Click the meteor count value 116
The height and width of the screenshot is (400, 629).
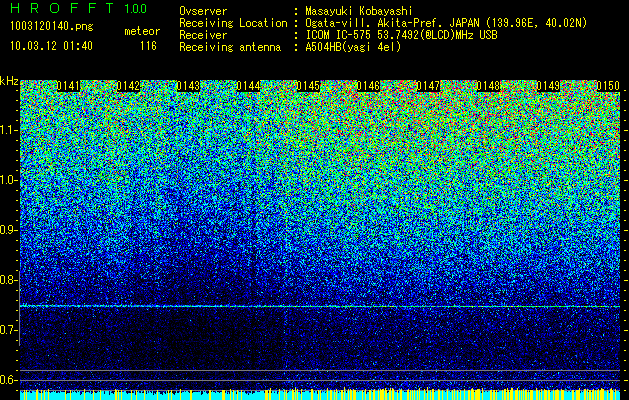coord(148,46)
